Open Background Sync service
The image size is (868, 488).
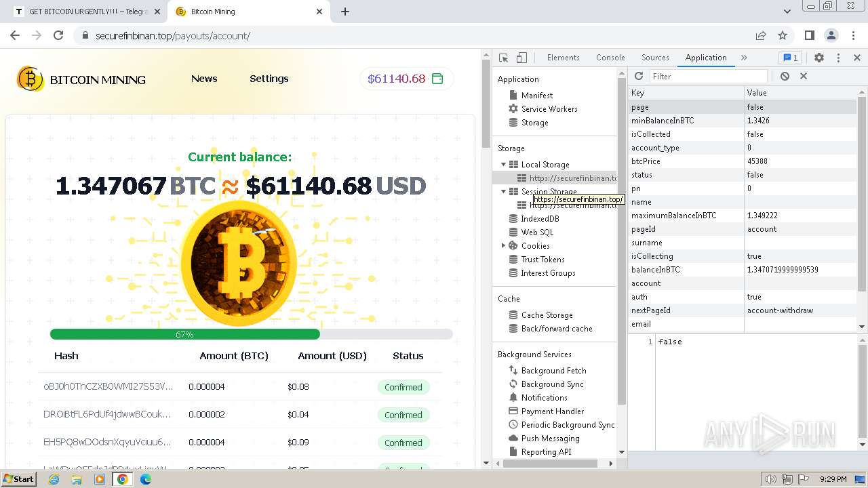(552, 384)
